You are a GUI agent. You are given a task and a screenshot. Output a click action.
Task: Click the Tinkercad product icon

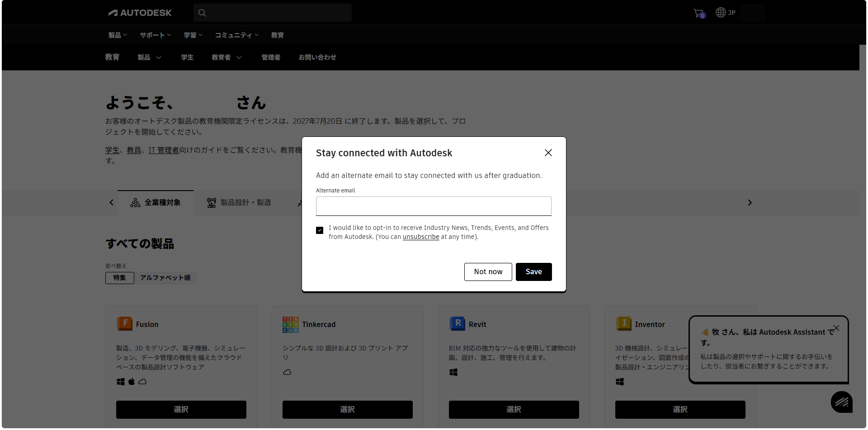pyautogui.click(x=291, y=324)
